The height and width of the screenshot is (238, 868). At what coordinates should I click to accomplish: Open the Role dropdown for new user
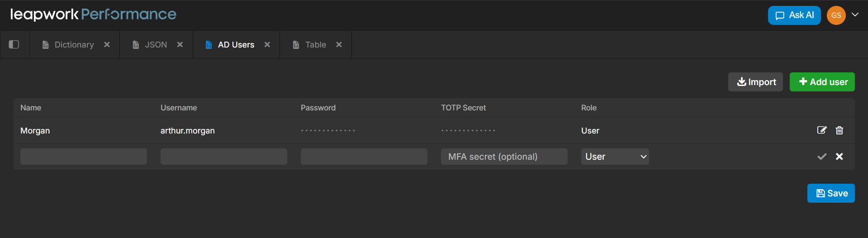615,157
